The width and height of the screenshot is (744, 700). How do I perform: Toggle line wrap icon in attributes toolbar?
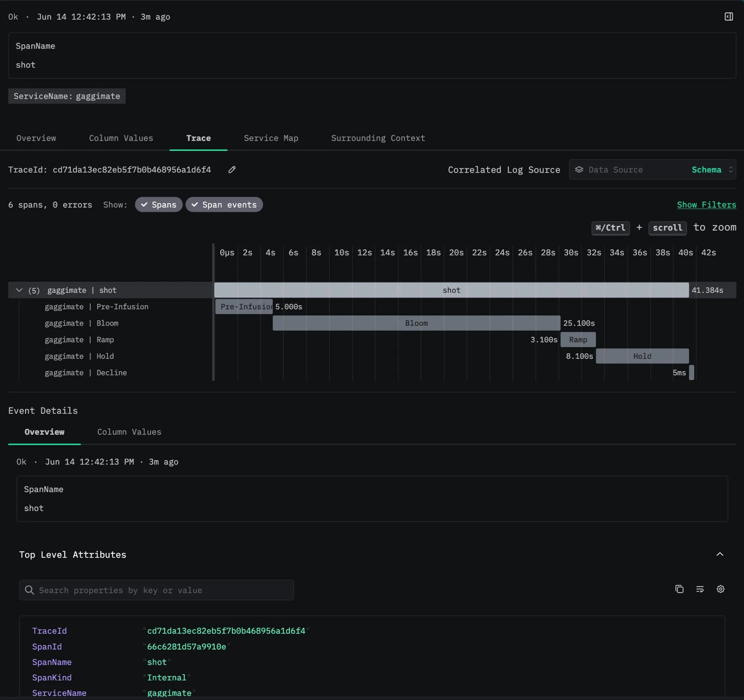(699, 589)
